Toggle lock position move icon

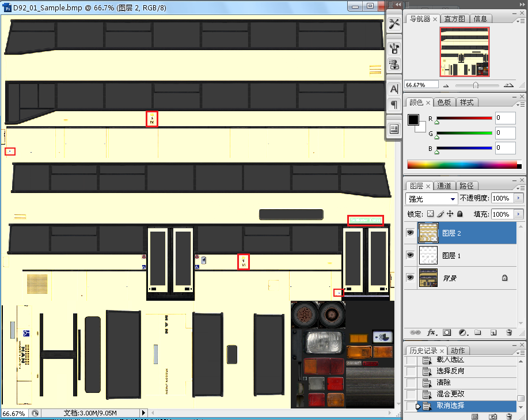coord(450,214)
